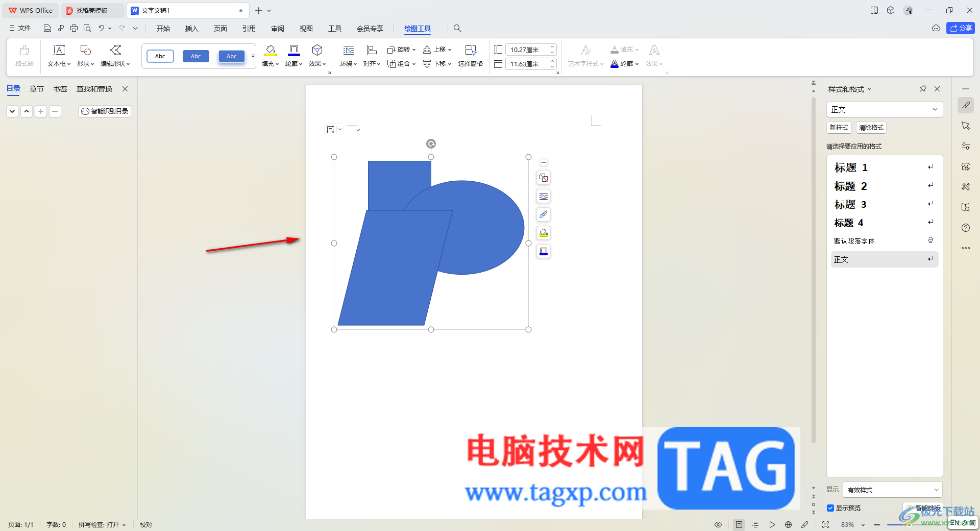The width and height of the screenshot is (980, 531).
Task: Click the rotation handle above shapes
Action: point(431,144)
